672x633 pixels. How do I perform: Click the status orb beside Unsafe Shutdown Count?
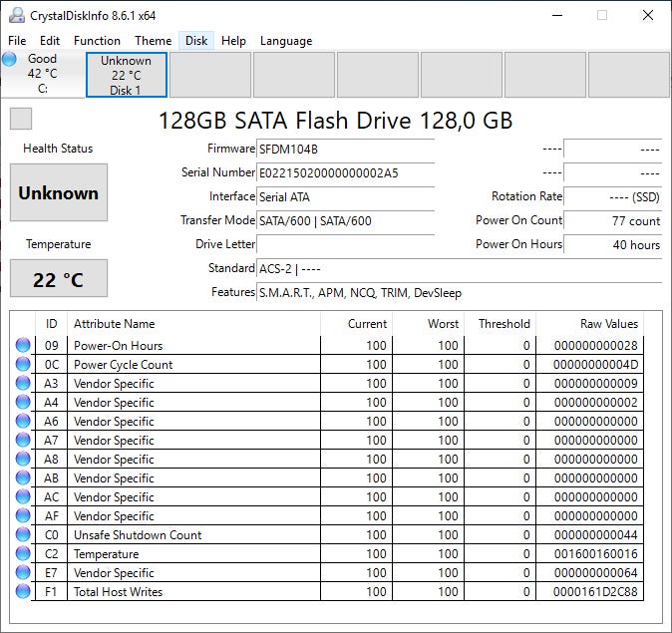(x=23, y=535)
